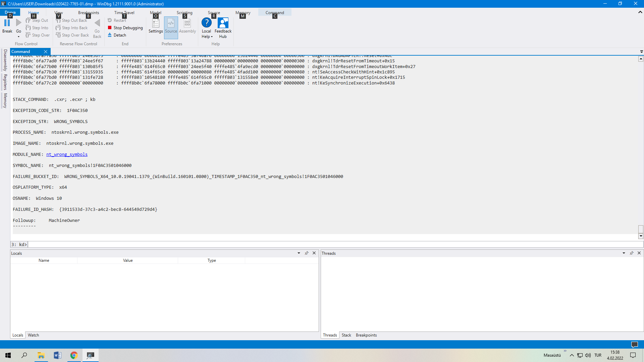Close the Command window tab

(46, 52)
